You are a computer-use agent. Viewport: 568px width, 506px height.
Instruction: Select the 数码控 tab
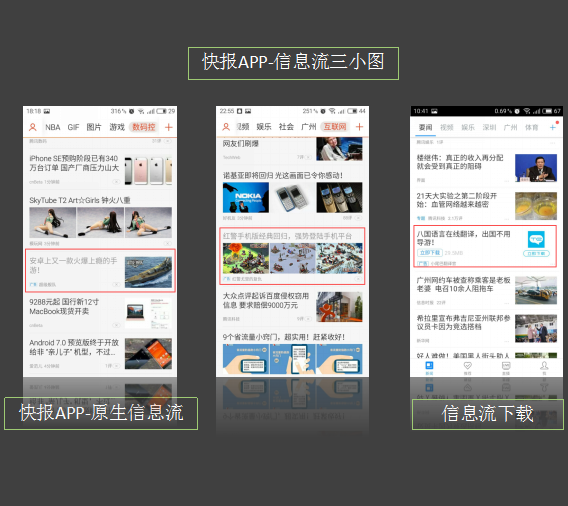[144, 127]
